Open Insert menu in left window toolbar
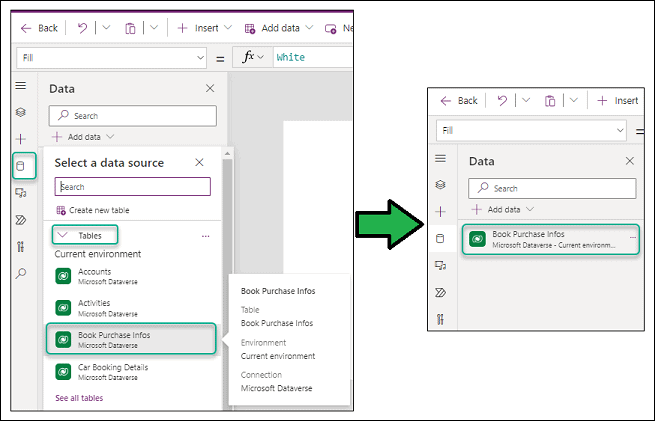 pos(204,28)
